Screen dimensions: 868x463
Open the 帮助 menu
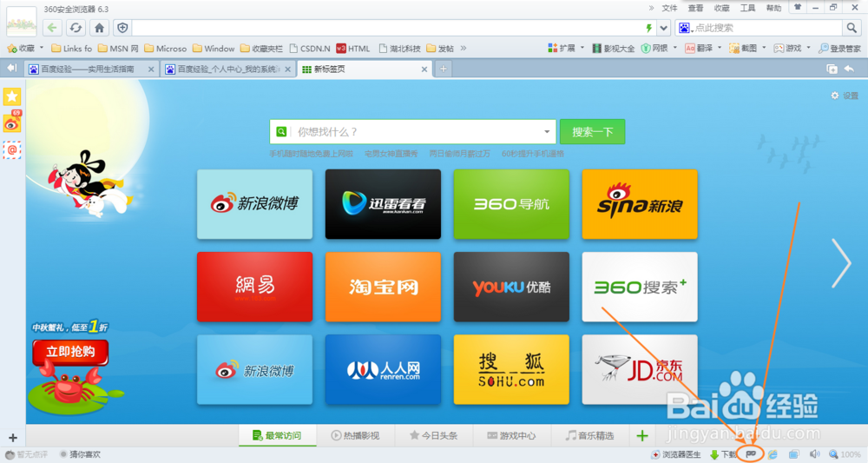[773, 8]
